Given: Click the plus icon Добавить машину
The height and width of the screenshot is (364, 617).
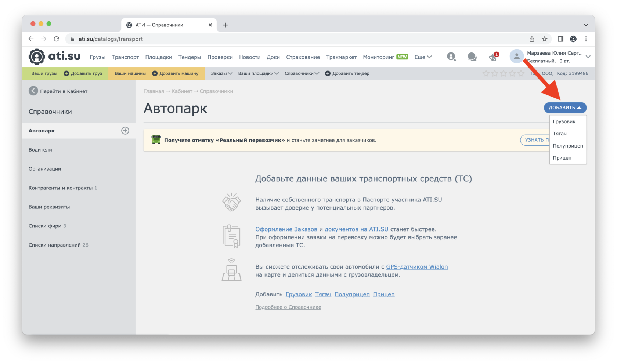Looking at the screenshot, I should 155,73.
